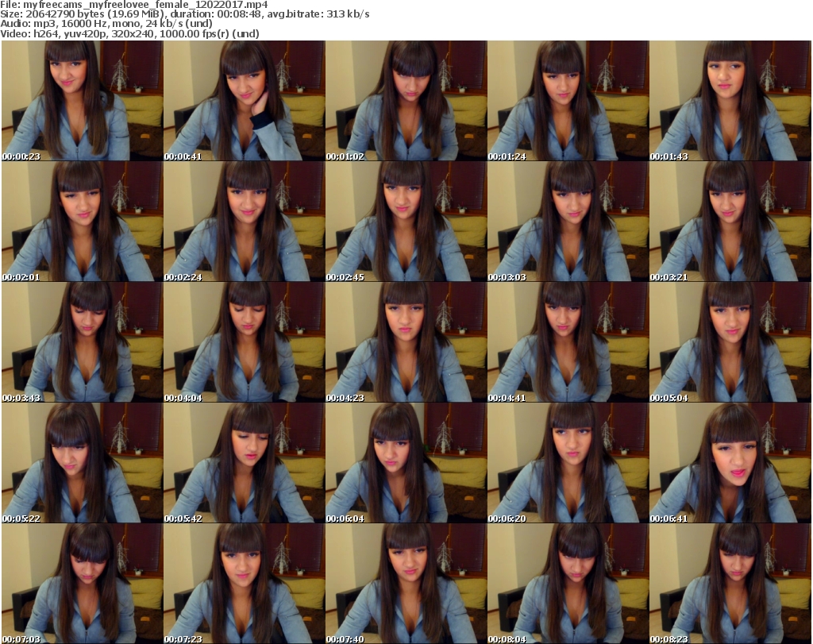Select the thumbnail frame at 00:05:22

[82, 463]
